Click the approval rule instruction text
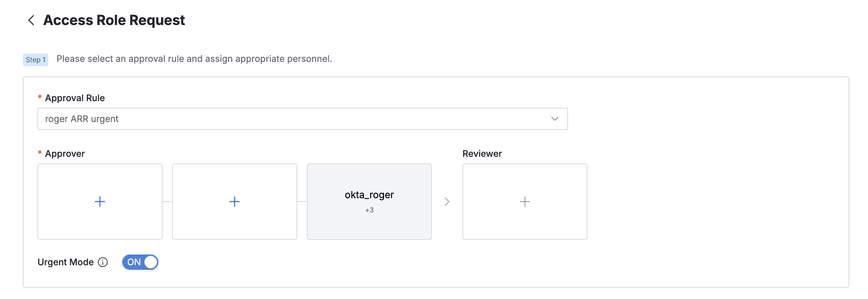The width and height of the screenshot is (868, 299). point(194,59)
